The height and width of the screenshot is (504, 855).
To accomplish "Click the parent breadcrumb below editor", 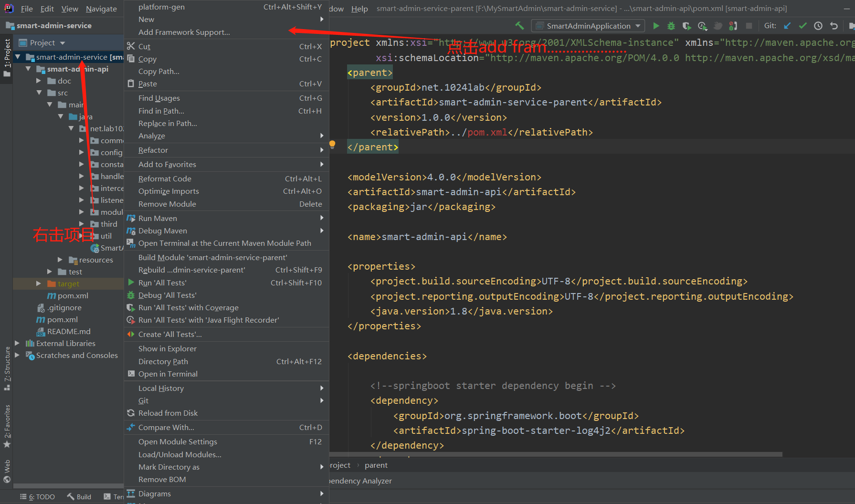I will pyautogui.click(x=376, y=465).
